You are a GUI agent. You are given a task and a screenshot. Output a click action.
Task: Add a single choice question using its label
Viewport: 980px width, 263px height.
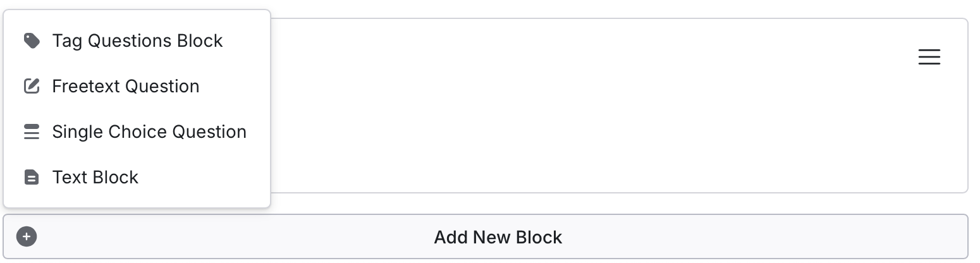coord(149,131)
